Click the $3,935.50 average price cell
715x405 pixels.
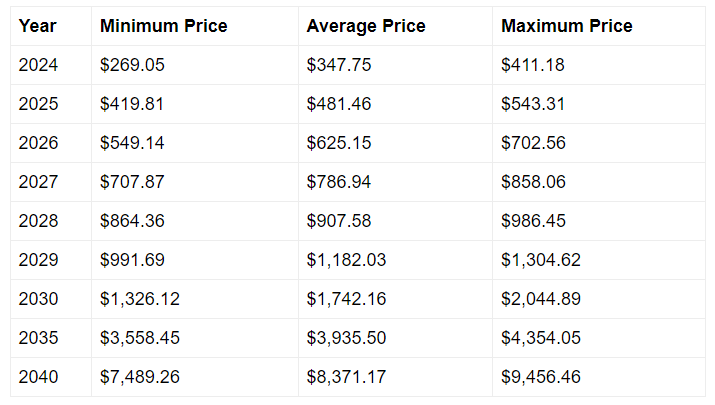tap(346, 338)
